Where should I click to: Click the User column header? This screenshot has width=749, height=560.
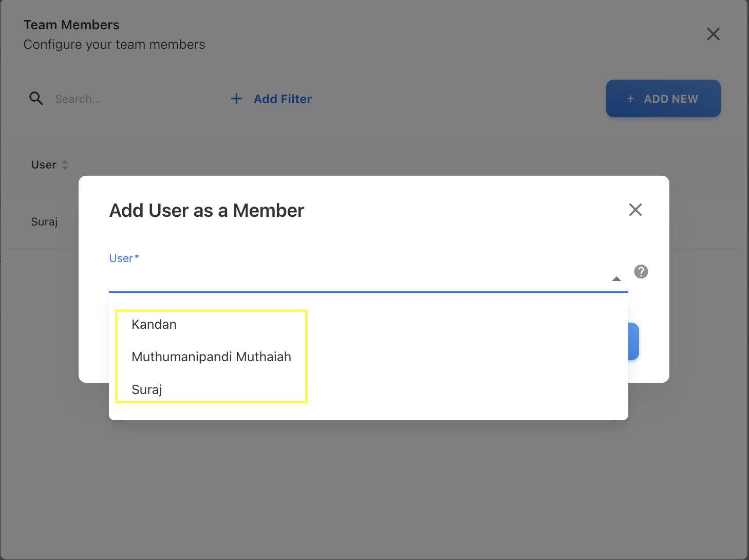point(44,165)
